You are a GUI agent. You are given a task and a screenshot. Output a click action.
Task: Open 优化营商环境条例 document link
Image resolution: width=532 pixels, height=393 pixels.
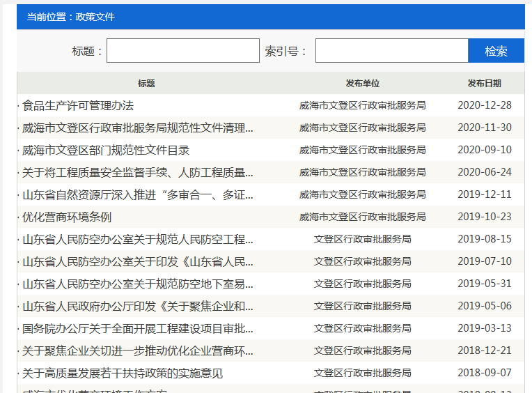[x=67, y=217]
